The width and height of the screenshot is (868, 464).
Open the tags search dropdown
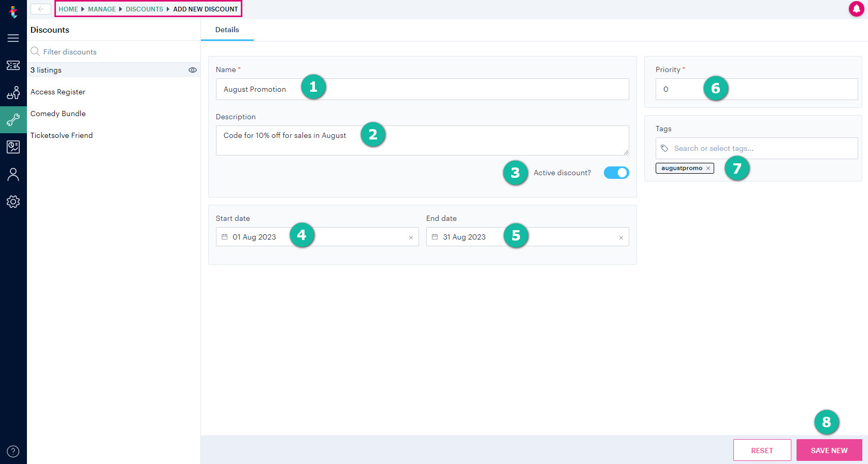(756, 148)
